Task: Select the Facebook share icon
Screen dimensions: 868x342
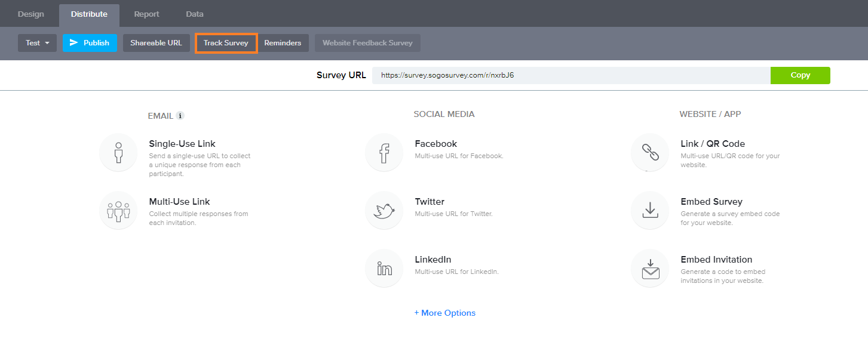Action: (384, 153)
